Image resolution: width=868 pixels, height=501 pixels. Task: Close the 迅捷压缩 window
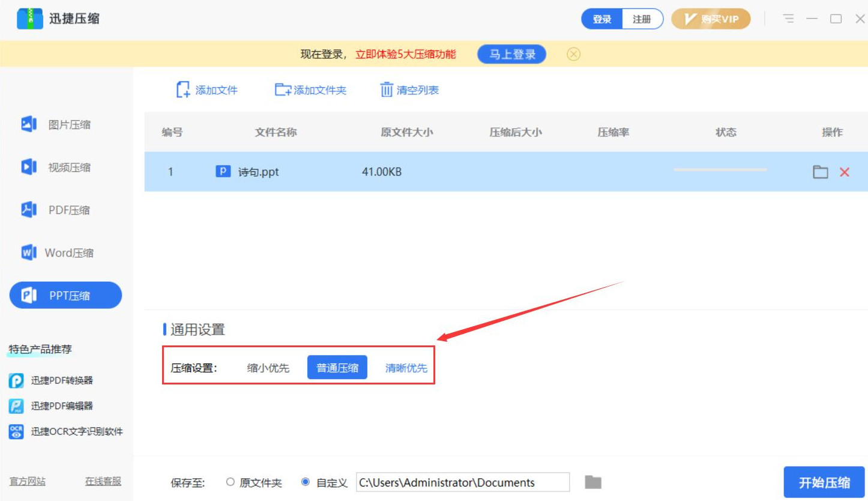tap(860, 19)
